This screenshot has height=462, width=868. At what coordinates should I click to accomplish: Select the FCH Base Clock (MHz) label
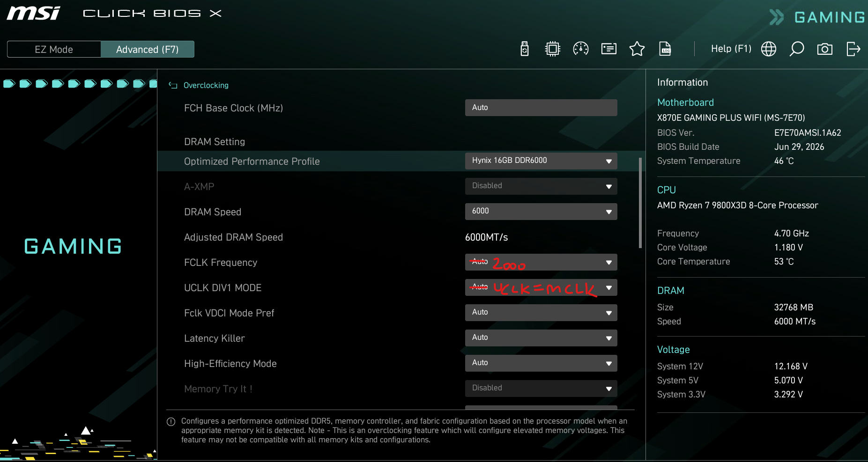(x=234, y=108)
